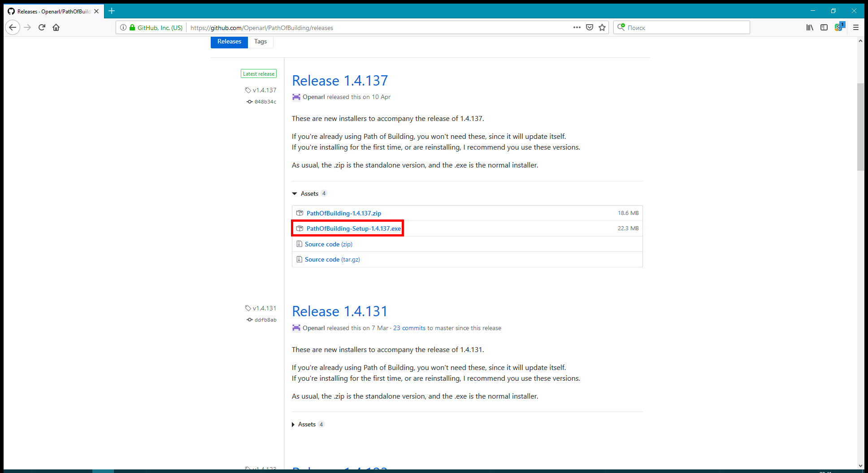Viewport: 868px width, 473px height.
Task: Open a new browser tab
Action: [112, 11]
